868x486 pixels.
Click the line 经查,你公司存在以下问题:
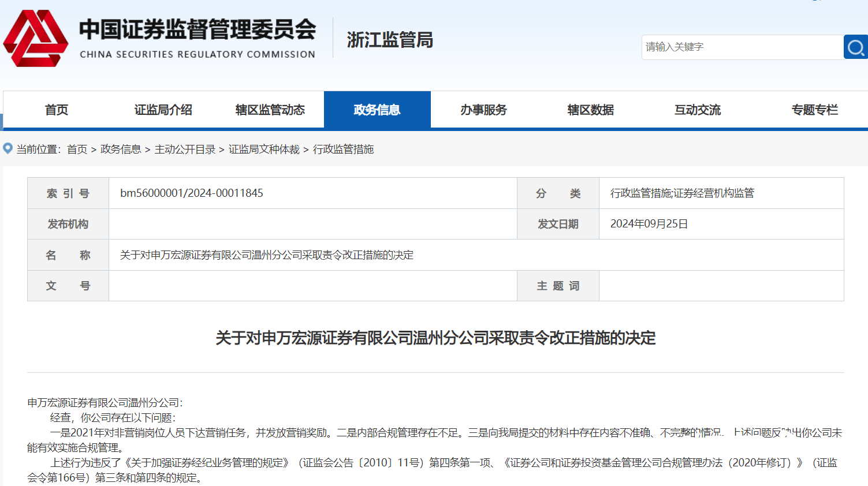113,418
